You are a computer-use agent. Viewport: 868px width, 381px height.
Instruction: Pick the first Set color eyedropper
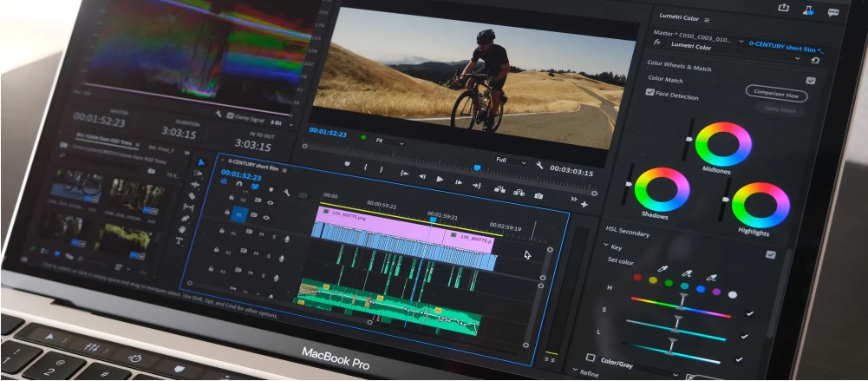661,268
